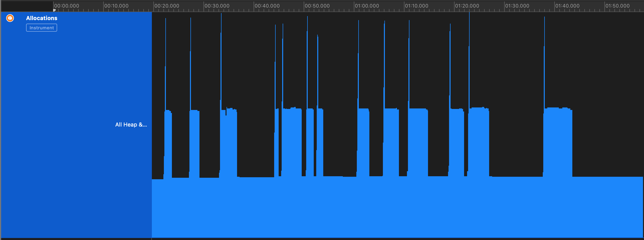
Task: Select the All Heap & lane label
Action: 131,125
